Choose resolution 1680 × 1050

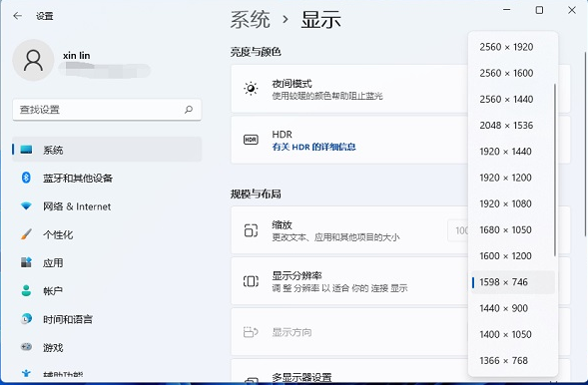point(513,230)
